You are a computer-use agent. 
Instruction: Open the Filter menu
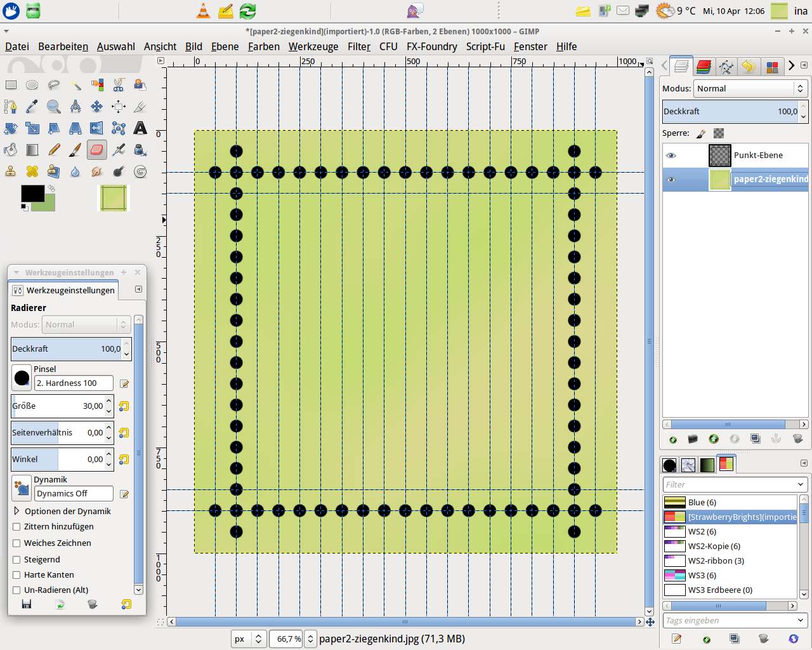pos(358,46)
